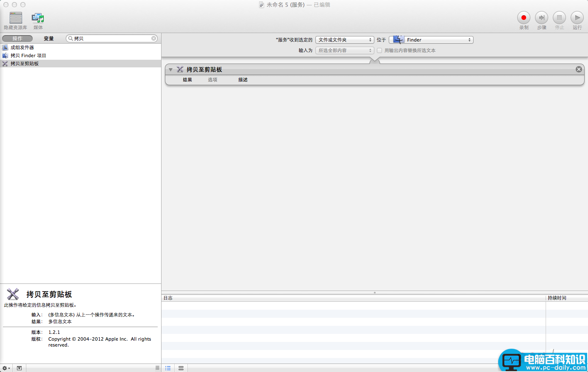The image size is (588, 372).
Task: Click the crossed-tools icon beside 拷贝至剪贴板 in list
Action: 5,64
